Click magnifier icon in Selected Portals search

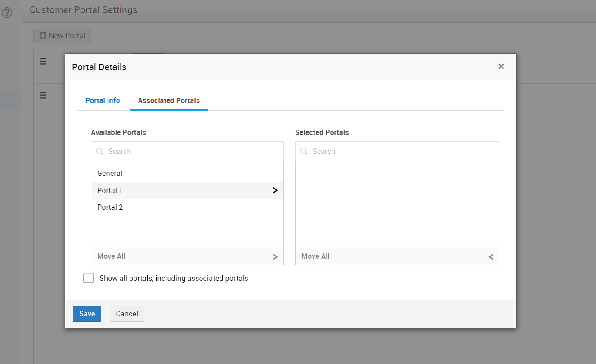[304, 152]
